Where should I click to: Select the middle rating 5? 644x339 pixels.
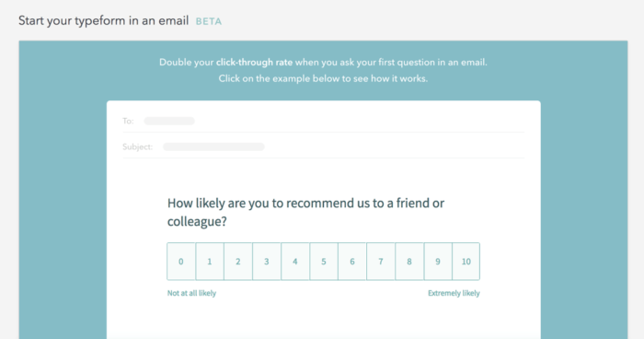[x=324, y=262]
